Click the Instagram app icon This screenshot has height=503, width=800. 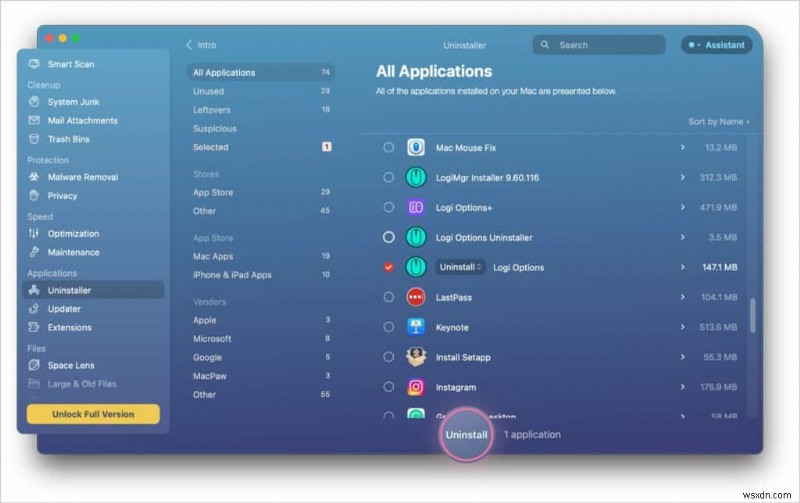pos(416,387)
